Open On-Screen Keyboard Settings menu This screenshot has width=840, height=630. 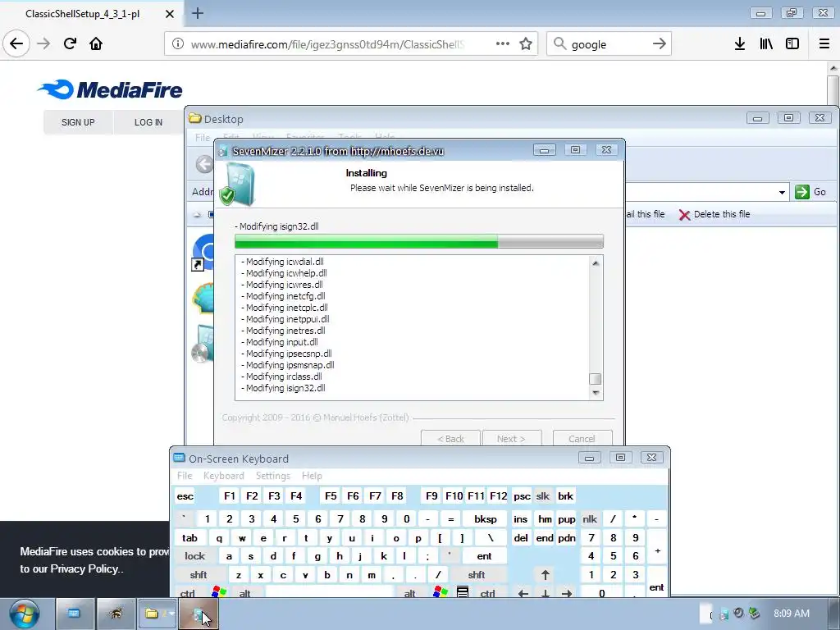tap(272, 476)
